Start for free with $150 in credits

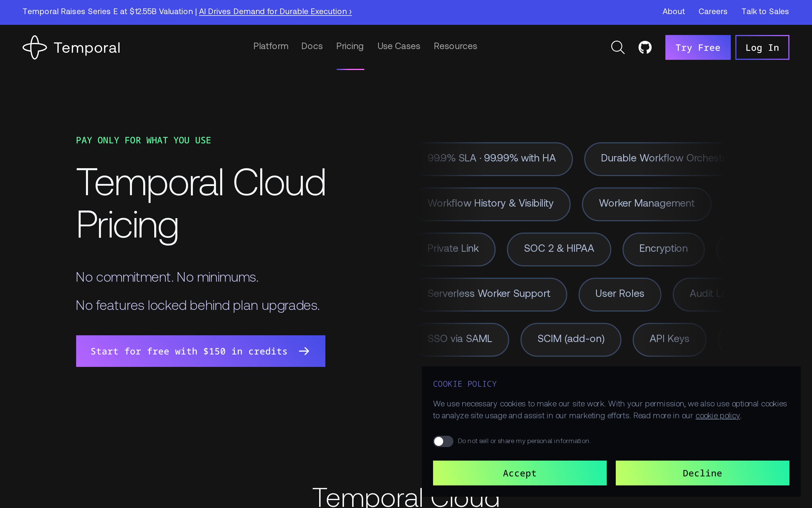pos(201,351)
